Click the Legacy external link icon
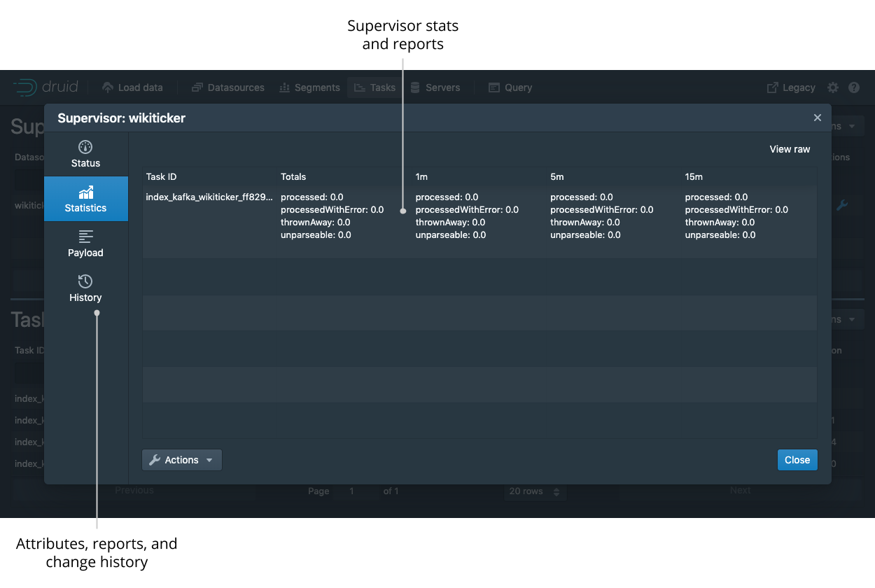875x588 pixels. click(773, 87)
